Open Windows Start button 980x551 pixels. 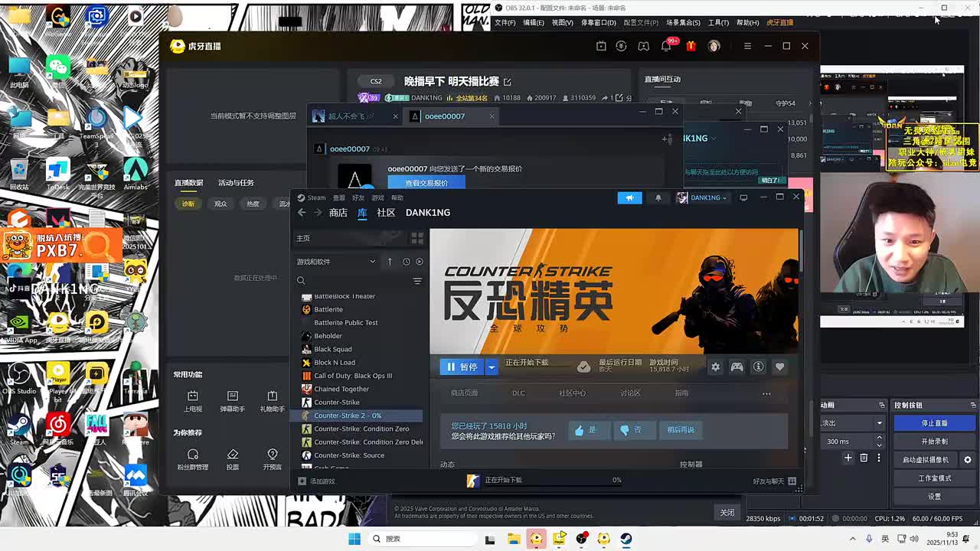click(x=354, y=539)
